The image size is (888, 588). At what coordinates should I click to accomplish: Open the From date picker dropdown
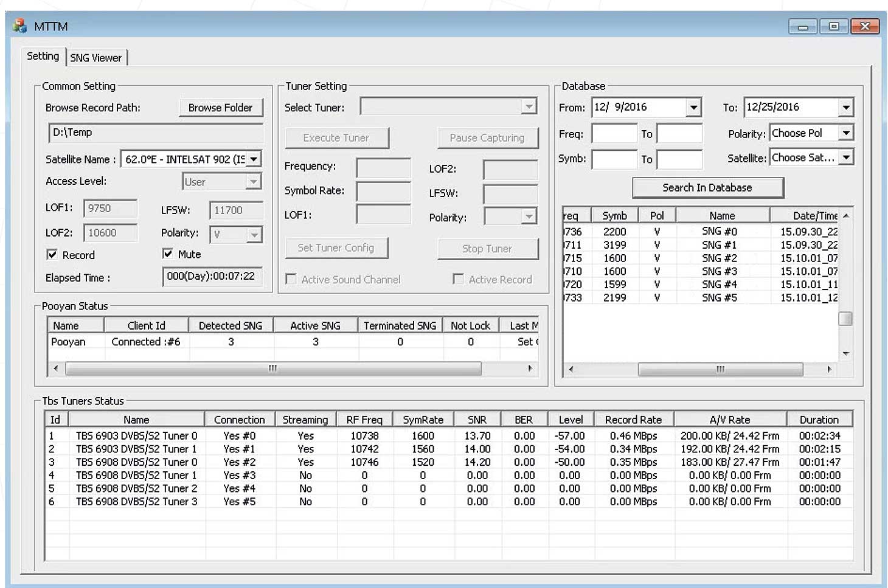(x=693, y=108)
